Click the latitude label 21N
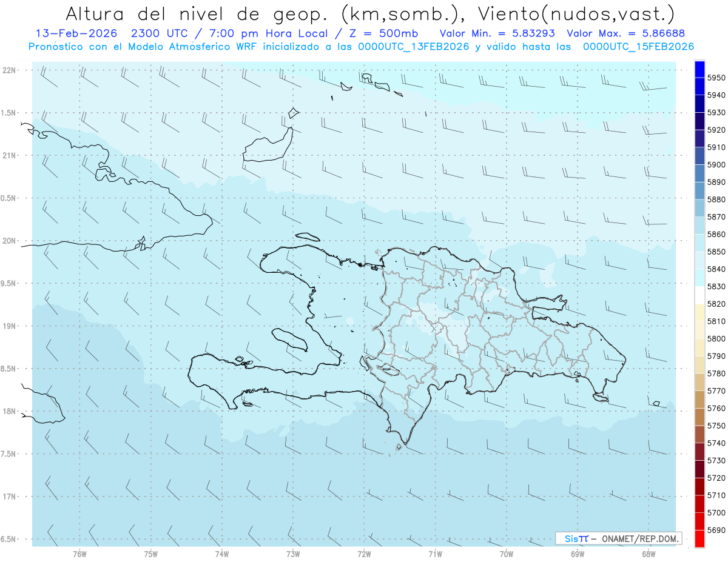 click(x=10, y=156)
